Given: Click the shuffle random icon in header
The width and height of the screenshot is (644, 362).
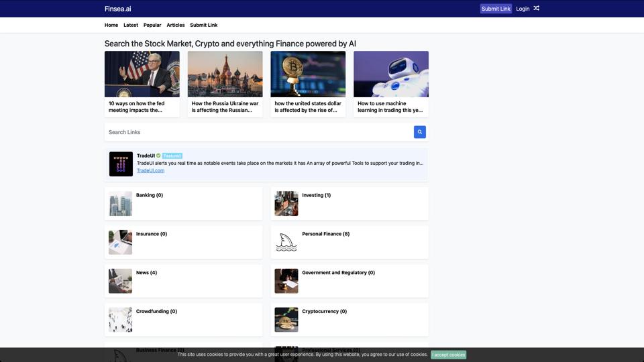Looking at the screenshot, I should (x=536, y=9).
